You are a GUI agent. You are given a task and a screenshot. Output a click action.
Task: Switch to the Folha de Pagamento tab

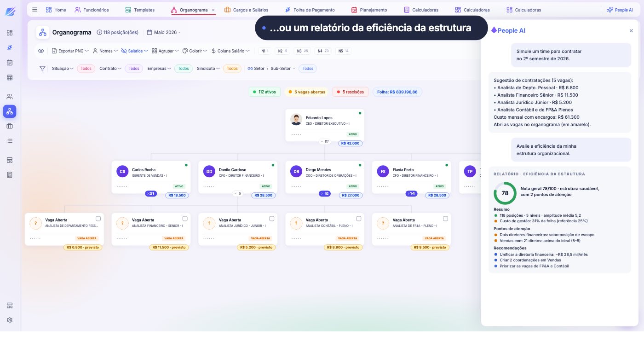click(310, 10)
